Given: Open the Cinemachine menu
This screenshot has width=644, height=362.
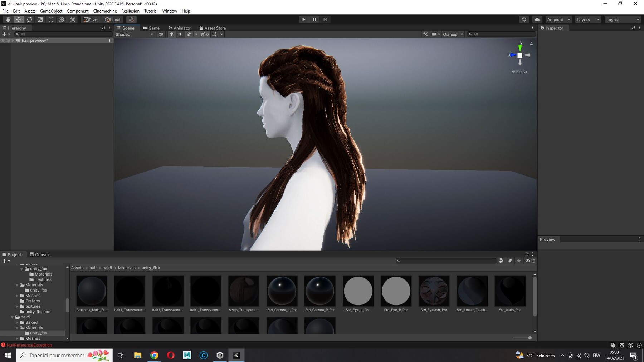Looking at the screenshot, I should coord(105,11).
